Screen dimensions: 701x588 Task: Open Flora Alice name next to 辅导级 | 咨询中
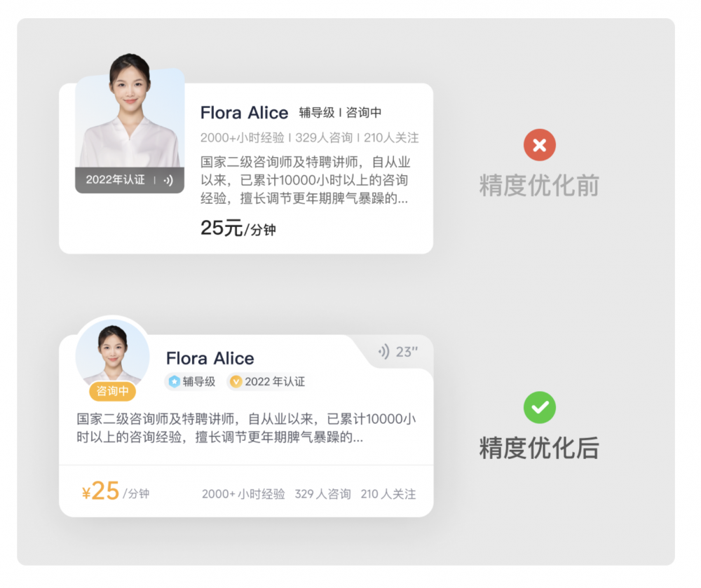point(244,113)
